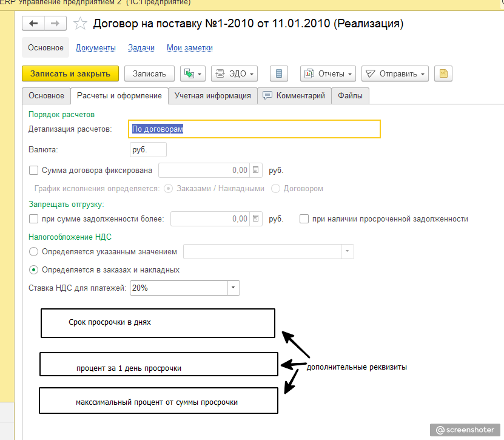This screenshot has width=504, height=440.
Task: Open calculator in fixed contract sum field
Action: coord(256,171)
